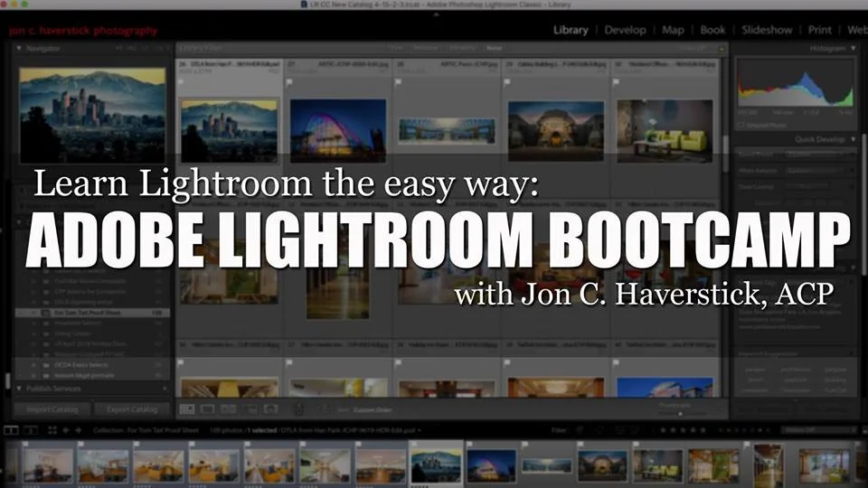Select the green sofa lounge grid photo
The height and width of the screenshot is (488, 868).
[x=665, y=130]
